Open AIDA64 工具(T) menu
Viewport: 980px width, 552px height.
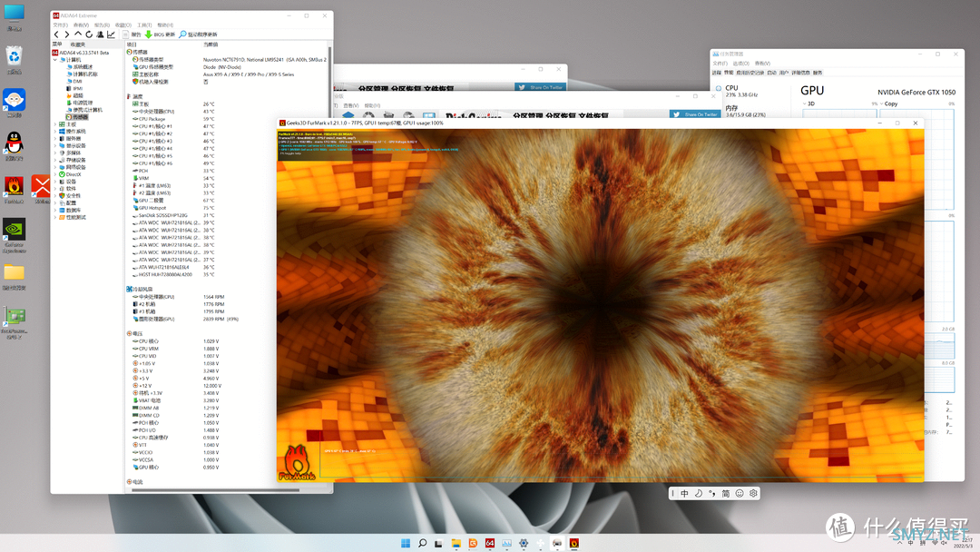[x=144, y=25]
